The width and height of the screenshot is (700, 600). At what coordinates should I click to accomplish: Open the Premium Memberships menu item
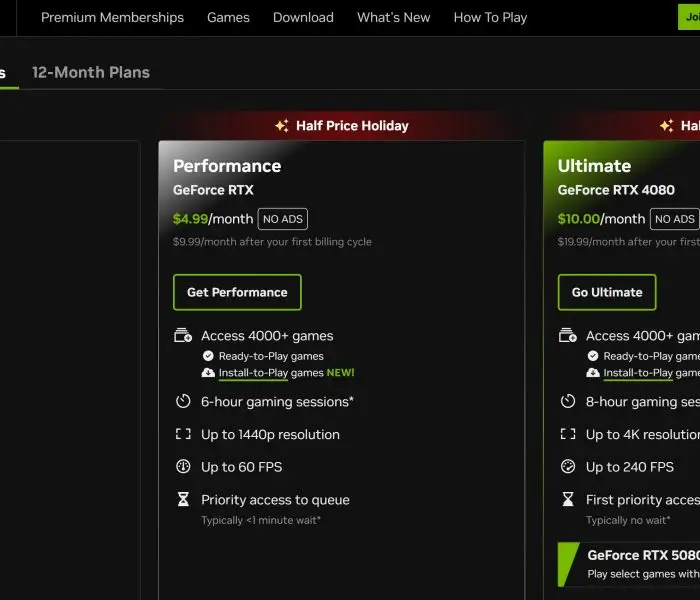[112, 17]
